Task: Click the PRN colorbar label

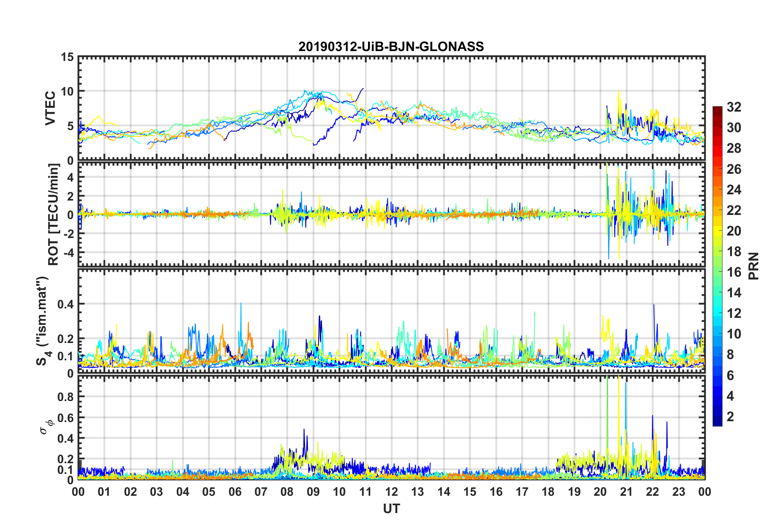Action: click(754, 266)
